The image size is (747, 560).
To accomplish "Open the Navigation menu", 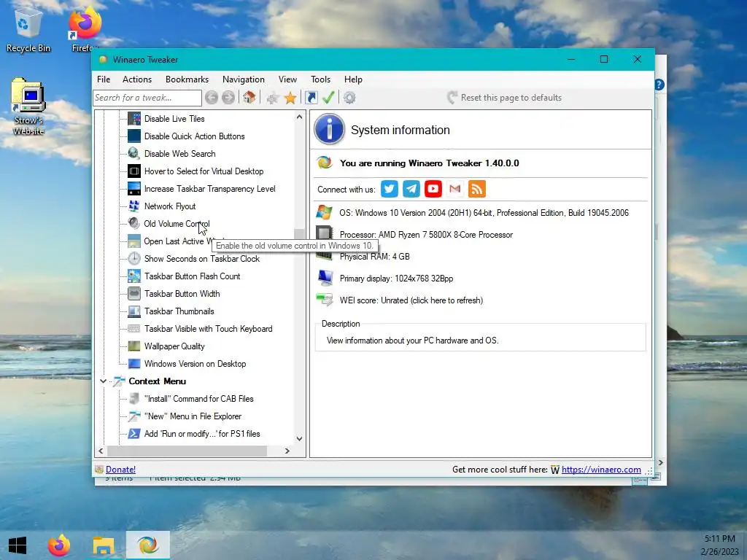I will pyautogui.click(x=244, y=79).
